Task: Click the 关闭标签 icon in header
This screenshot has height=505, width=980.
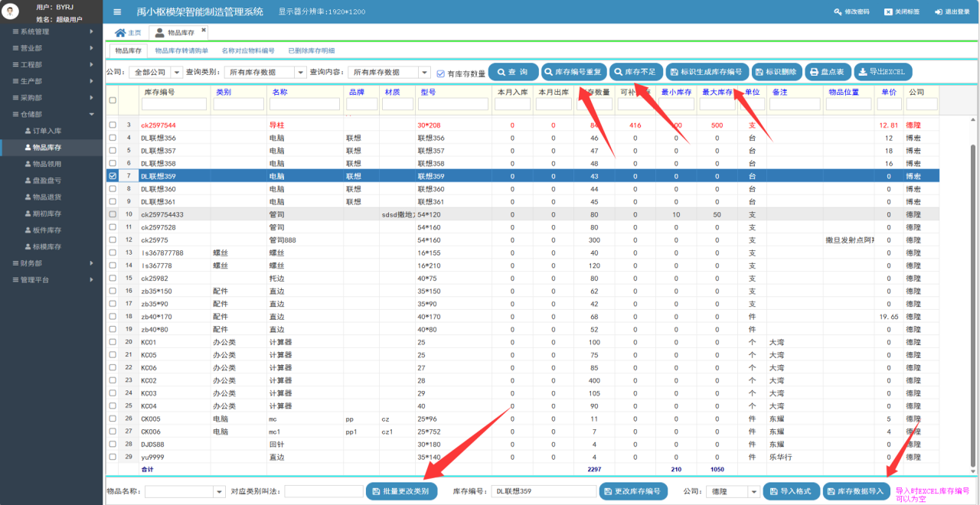Action: (888, 12)
